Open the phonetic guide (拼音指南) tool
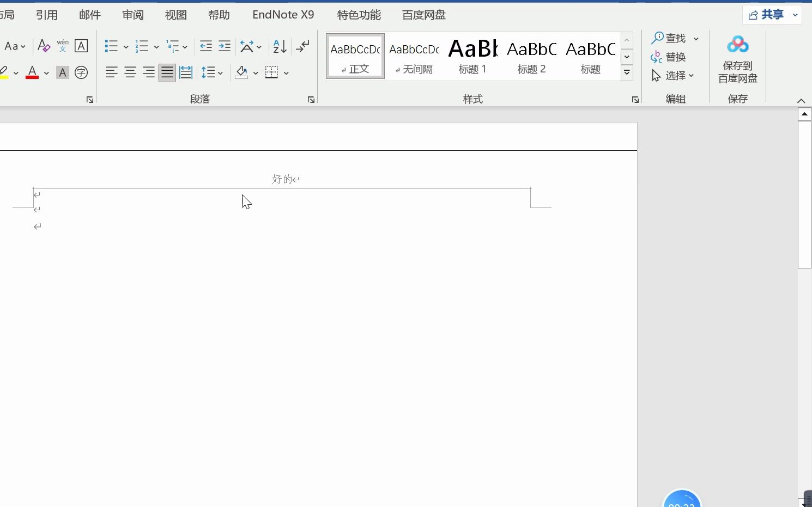This screenshot has height=507, width=812. (x=62, y=46)
